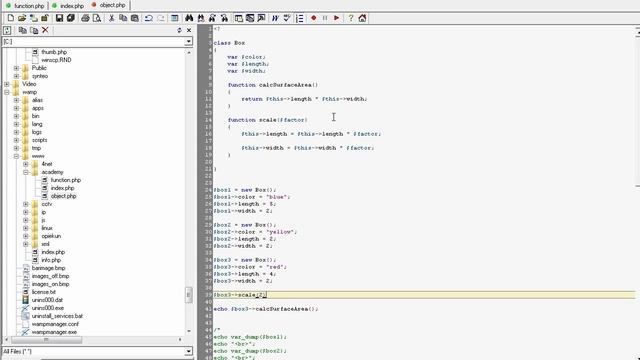Viewport: 640px width, 360px height.
Task: Click the Save All files icon
Action: (x=71, y=18)
